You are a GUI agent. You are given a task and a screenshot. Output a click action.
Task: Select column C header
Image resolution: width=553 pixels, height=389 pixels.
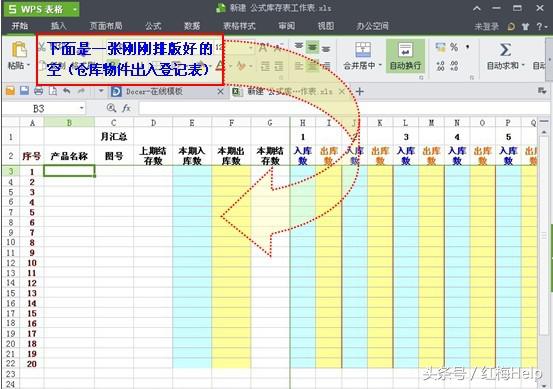pos(114,122)
